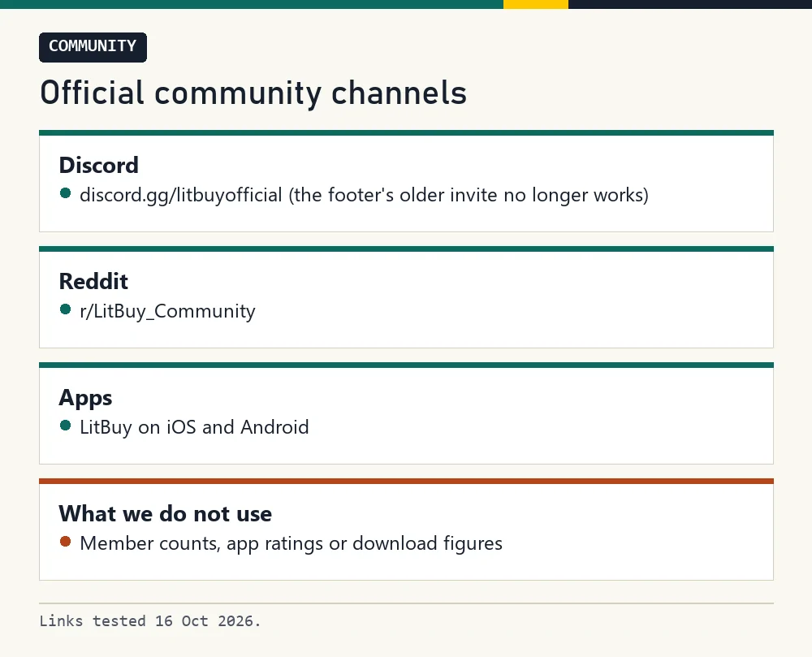Open the r/LitBuy_Community entry
The image size is (812, 657).
coord(167,311)
